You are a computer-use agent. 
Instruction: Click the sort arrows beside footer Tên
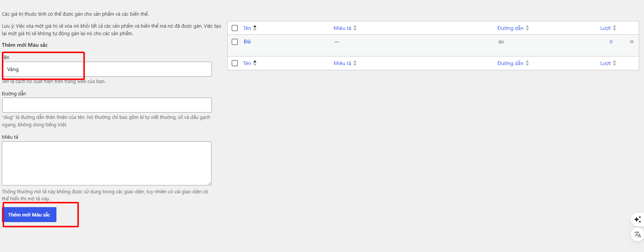click(x=255, y=63)
